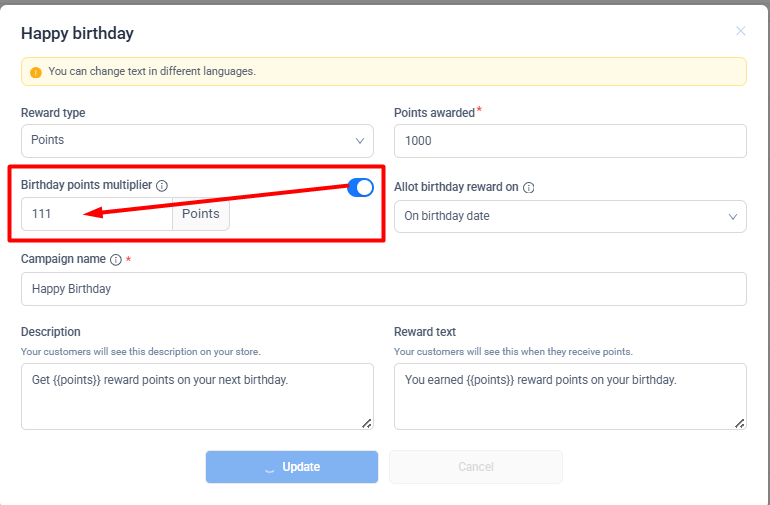The image size is (770, 505).
Task: Open the Reward type dropdown
Action: coord(197,141)
